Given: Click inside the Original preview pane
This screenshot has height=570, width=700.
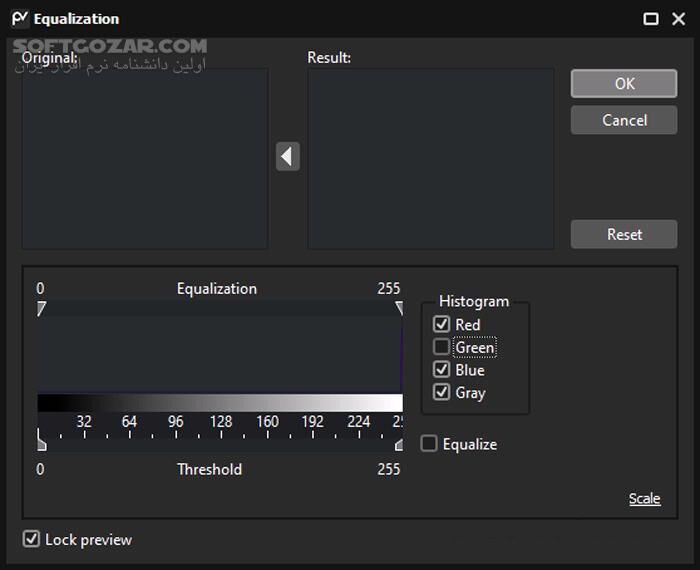Looking at the screenshot, I should [x=145, y=158].
